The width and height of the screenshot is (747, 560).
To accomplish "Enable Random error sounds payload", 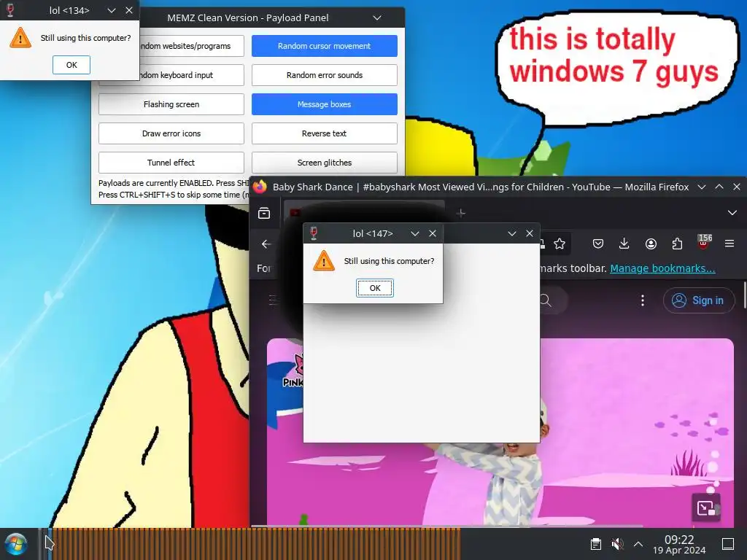I will 325,75.
